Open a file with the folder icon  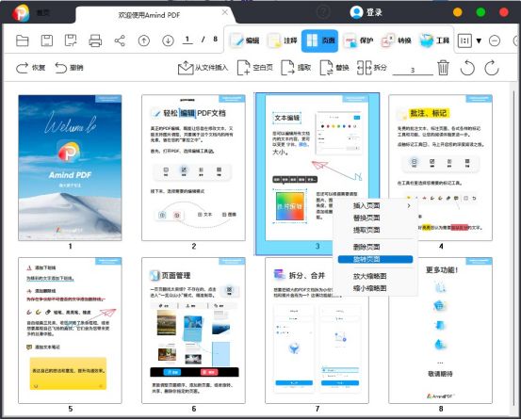click(x=23, y=40)
